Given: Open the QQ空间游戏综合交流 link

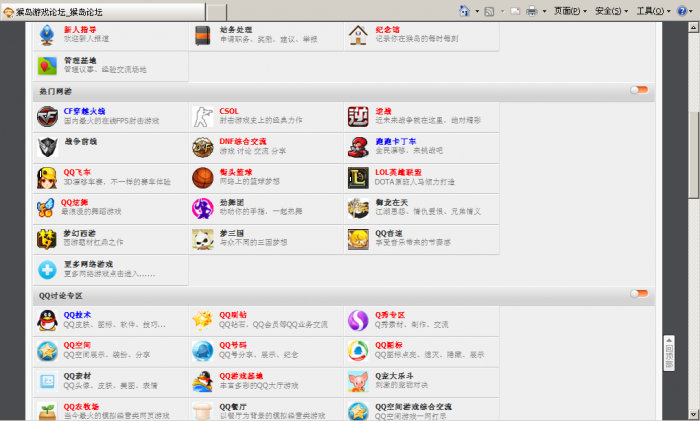Looking at the screenshot, I should coord(413,407).
